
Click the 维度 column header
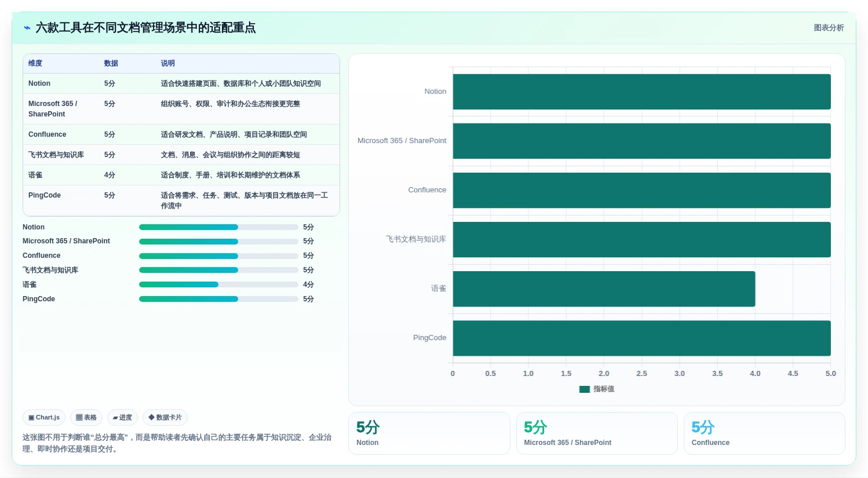click(x=35, y=63)
